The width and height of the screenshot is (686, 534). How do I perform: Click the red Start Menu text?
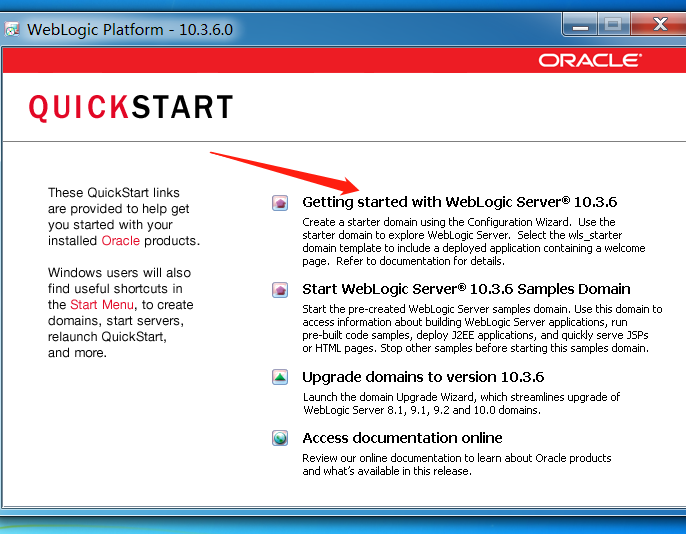pos(102,304)
